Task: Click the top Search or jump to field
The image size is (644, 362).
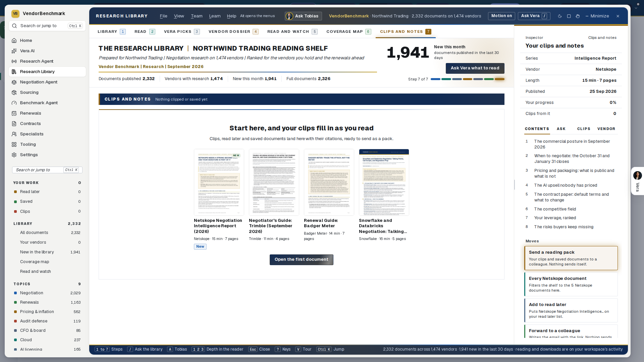Action: (47, 26)
